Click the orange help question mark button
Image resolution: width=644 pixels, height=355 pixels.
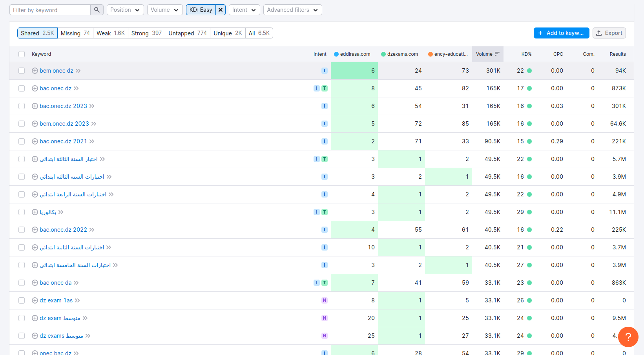point(628,337)
